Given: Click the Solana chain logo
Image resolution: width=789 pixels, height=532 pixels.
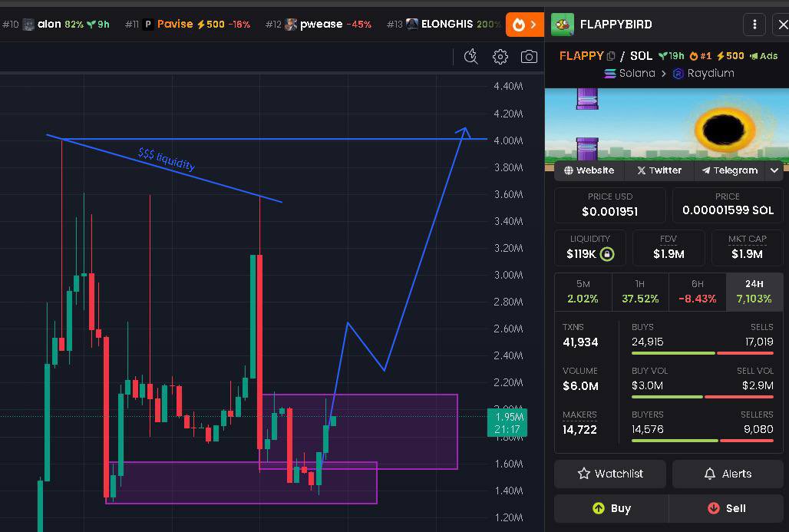Looking at the screenshot, I should (x=610, y=74).
